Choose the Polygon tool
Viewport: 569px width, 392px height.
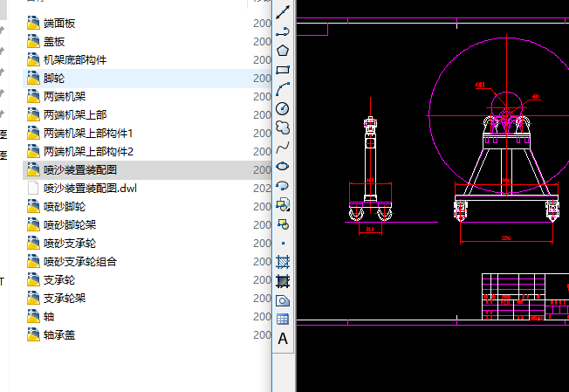click(283, 51)
